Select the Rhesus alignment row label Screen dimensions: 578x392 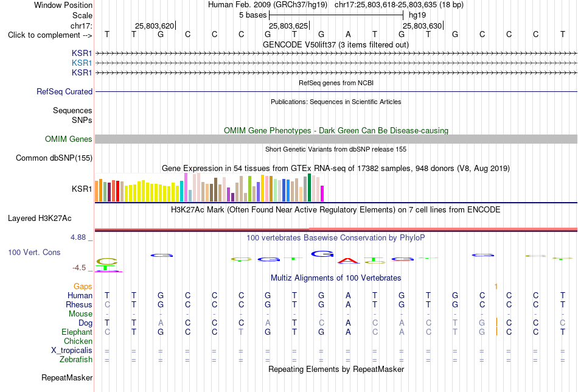click(x=79, y=304)
